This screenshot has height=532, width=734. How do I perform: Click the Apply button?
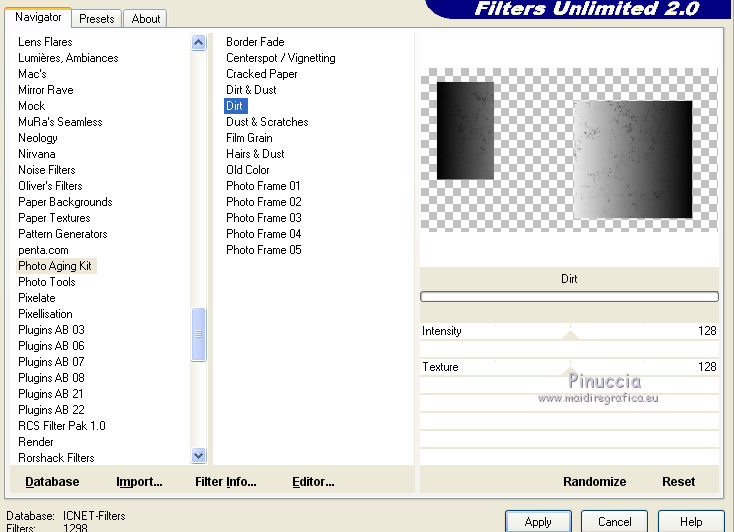538,522
